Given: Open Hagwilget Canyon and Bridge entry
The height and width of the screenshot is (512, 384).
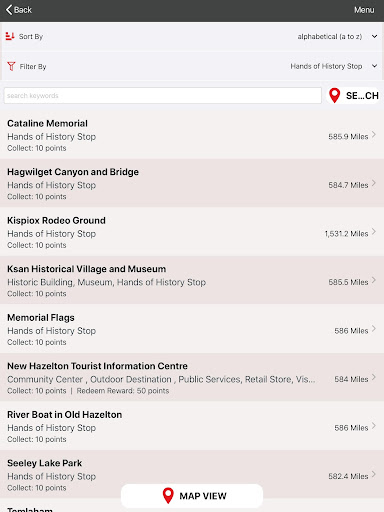Looking at the screenshot, I should coord(192,183).
